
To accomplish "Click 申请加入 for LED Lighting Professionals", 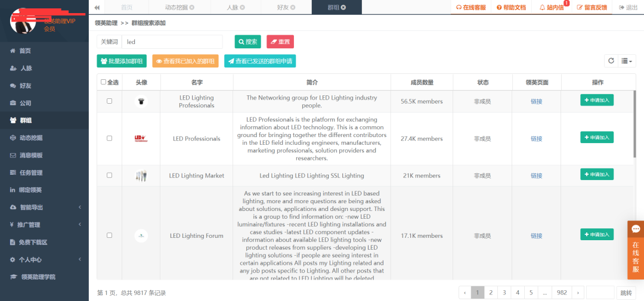I will tap(597, 100).
